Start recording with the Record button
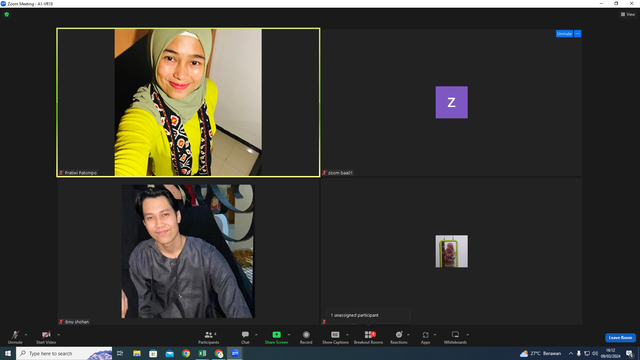This screenshot has height=360, width=640. tap(306, 337)
